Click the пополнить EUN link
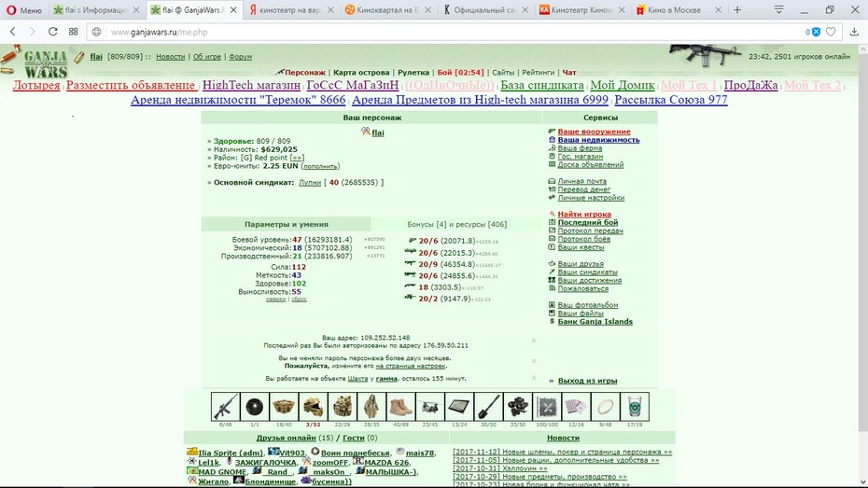This screenshot has height=488, width=868. point(320,166)
